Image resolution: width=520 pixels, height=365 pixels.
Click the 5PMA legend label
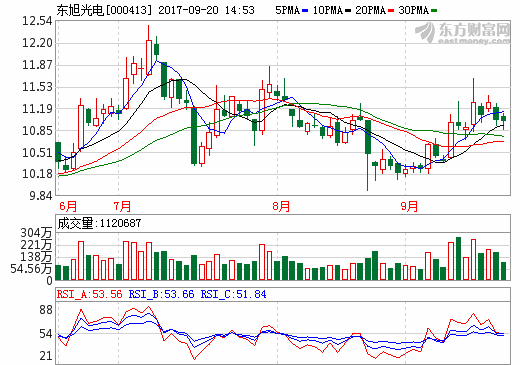click(288, 10)
